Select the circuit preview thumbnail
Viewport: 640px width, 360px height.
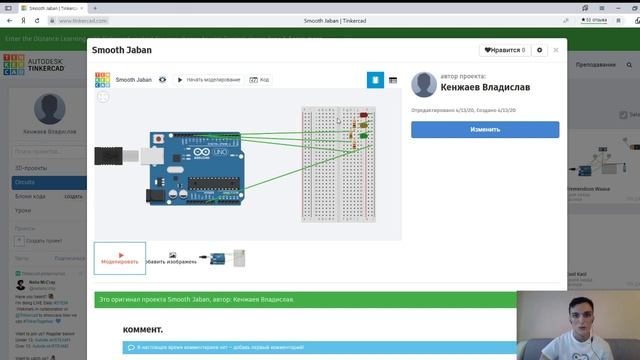pyautogui.click(x=222, y=258)
